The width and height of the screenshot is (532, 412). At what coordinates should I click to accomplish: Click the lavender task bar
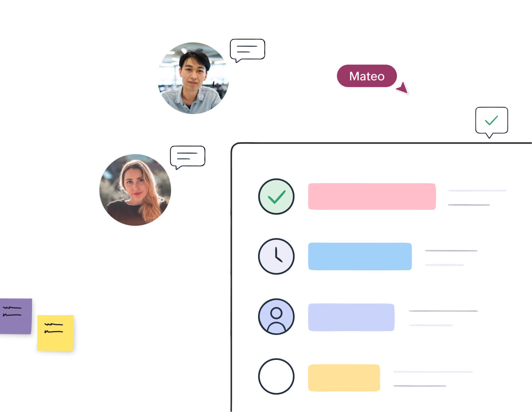click(x=351, y=317)
